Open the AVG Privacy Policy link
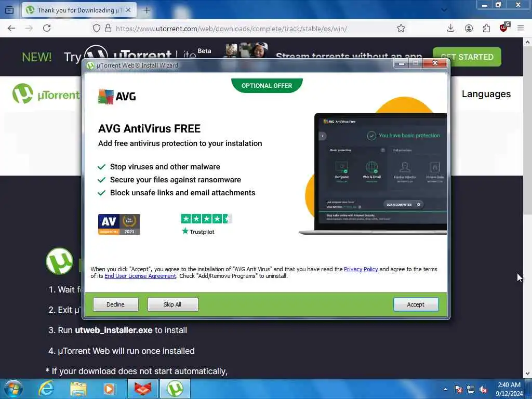The image size is (532, 399). [361, 269]
